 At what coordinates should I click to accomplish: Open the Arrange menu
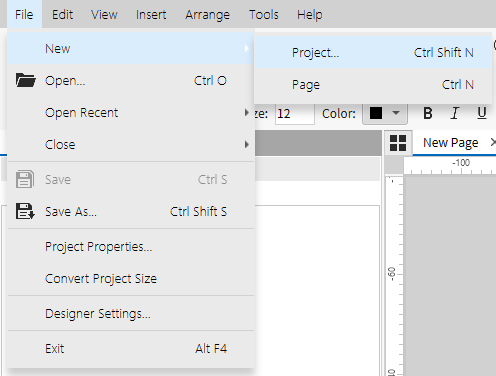(207, 14)
